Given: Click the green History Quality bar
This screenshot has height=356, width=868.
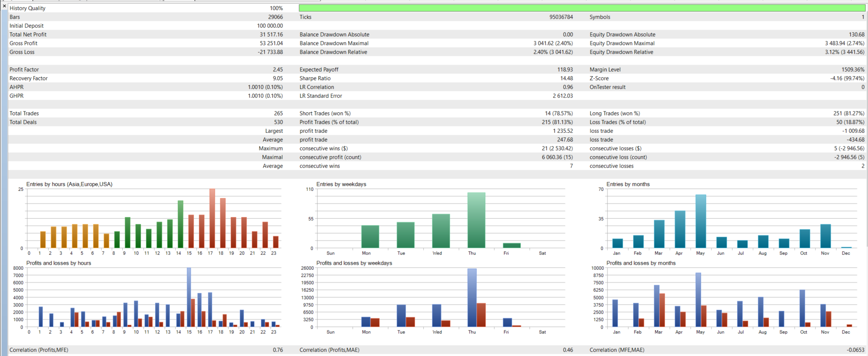Looking at the screenshot, I should 582,8.
